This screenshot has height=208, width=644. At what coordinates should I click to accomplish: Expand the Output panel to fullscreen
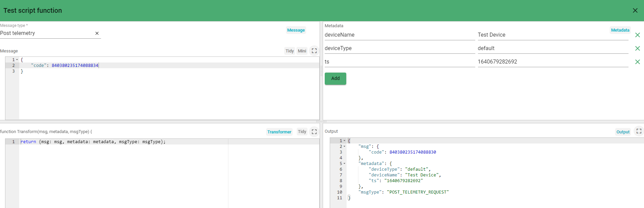[x=639, y=131]
